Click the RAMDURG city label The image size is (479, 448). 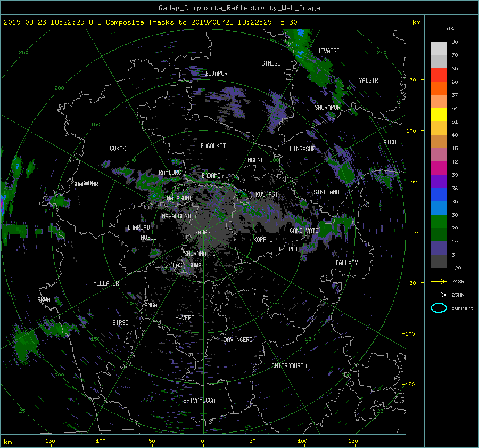click(x=170, y=173)
